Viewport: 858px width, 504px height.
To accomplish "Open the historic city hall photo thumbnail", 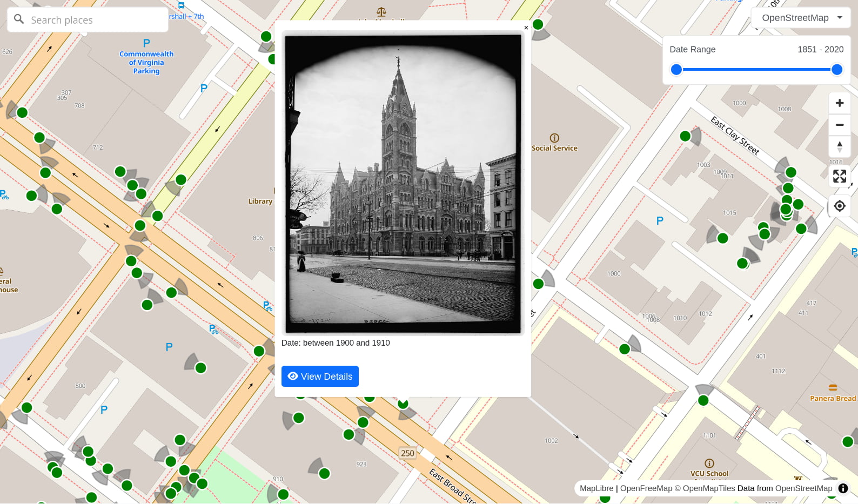I will point(403,184).
